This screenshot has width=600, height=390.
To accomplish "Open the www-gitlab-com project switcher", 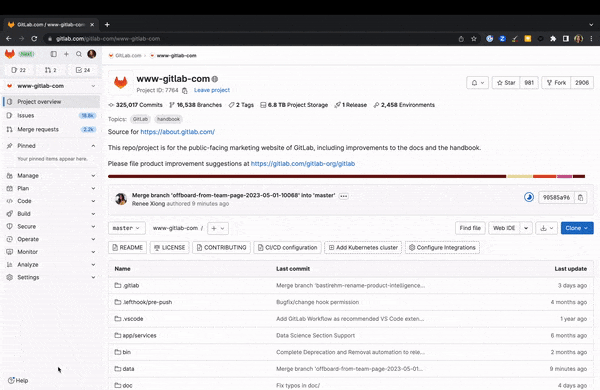I will click(51, 86).
